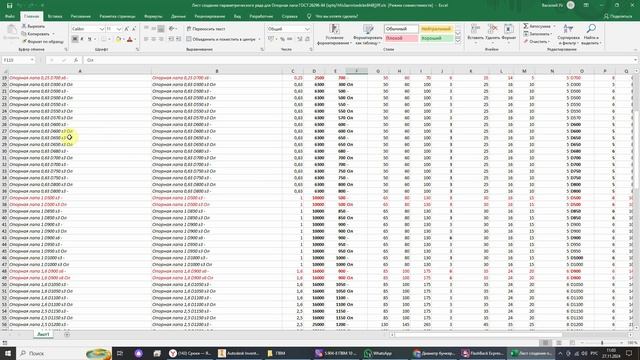Click insert function fx icon
This screenshot has width=640, height=360.
pyautogui.click(x=76, y=60)
